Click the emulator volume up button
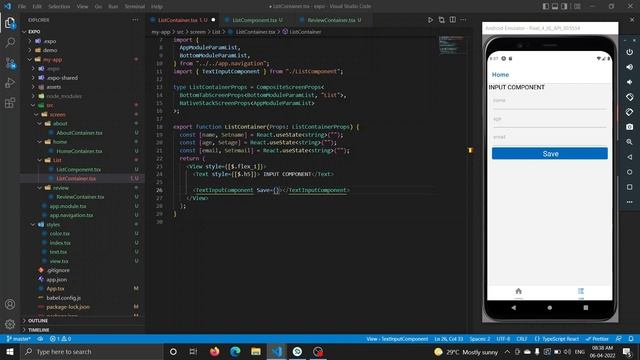 (629, 67)
